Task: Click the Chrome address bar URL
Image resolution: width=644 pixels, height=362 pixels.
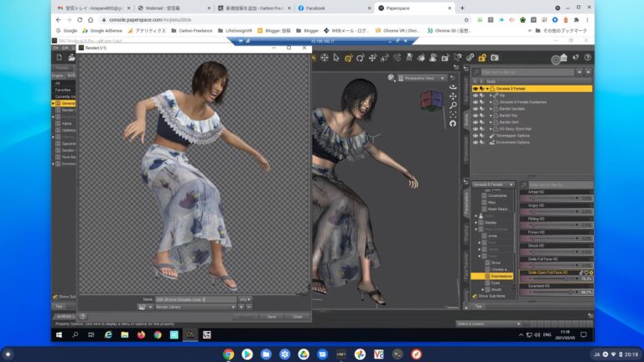Action: point(150,20)
